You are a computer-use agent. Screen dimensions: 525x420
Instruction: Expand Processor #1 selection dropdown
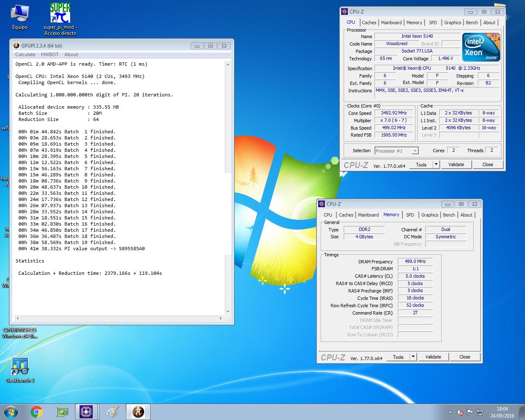415,151
